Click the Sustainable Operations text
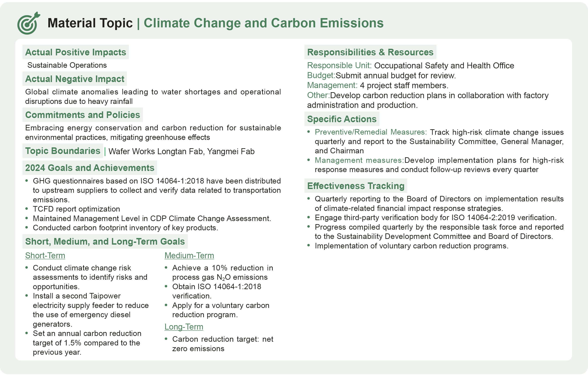The image size is (588, 375). (x=67, y=65)
